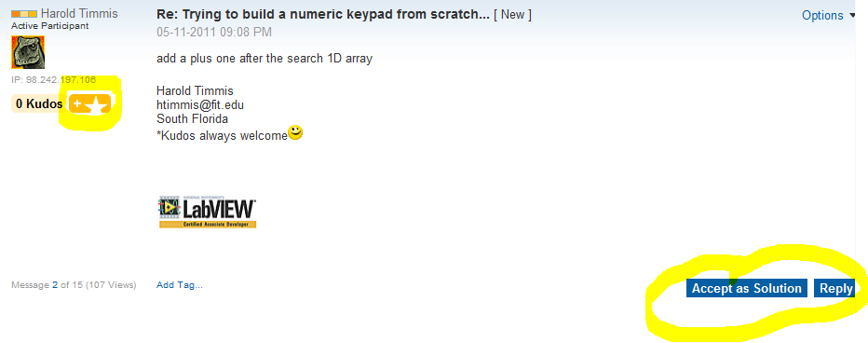Click the yellow smiley emoticon in the signature

coord(295,133)
